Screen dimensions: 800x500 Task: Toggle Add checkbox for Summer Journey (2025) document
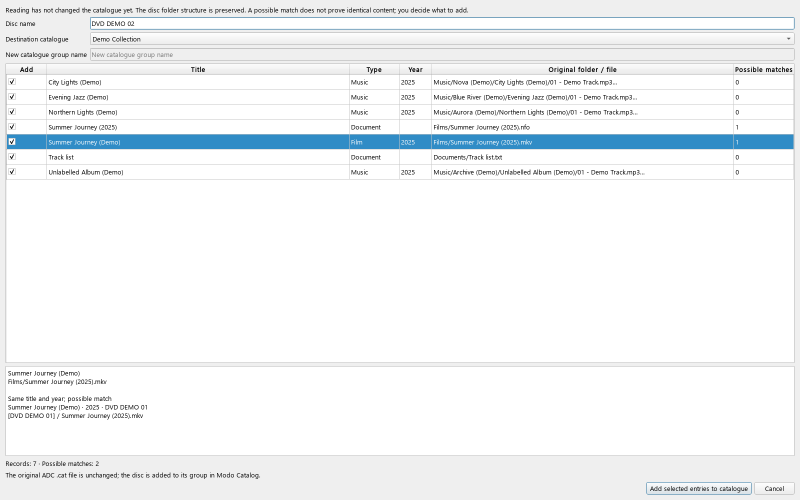12,127
